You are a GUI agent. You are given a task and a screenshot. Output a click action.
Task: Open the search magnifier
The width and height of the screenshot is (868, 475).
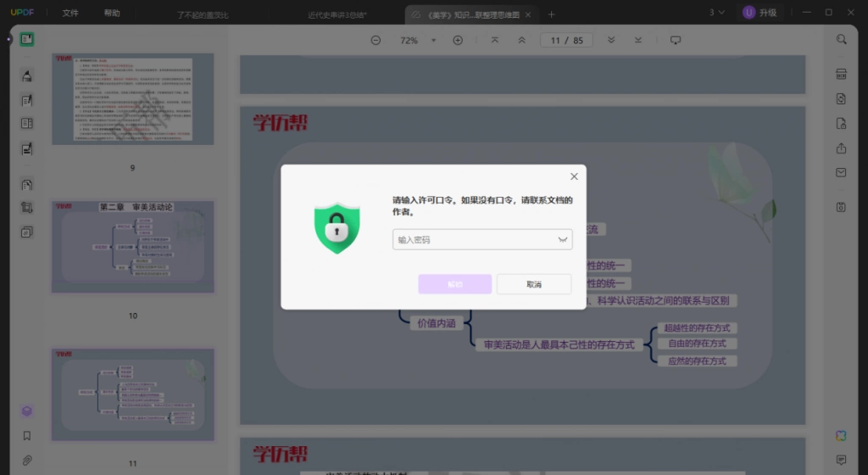coord(842,39)
